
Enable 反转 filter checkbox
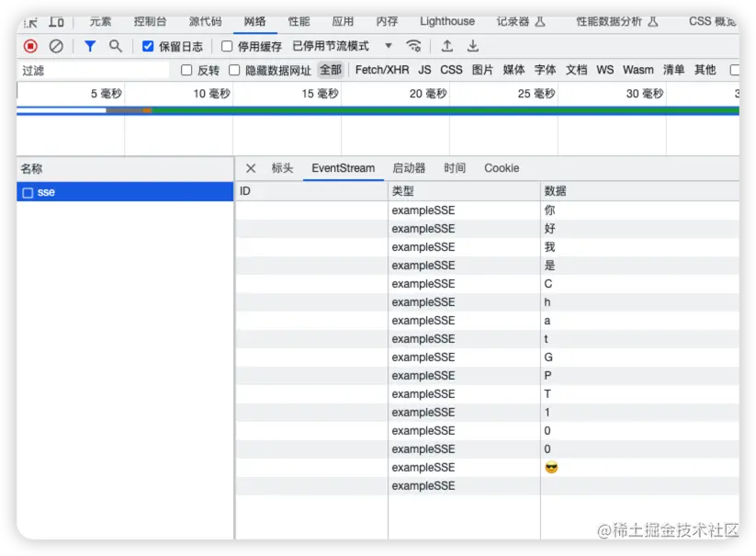tap(186, 71)
